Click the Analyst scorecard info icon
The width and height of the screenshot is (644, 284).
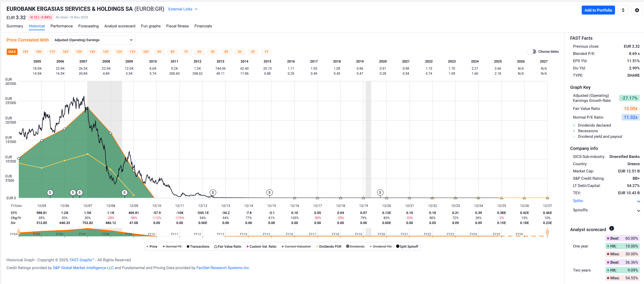[x=611, y=228]
